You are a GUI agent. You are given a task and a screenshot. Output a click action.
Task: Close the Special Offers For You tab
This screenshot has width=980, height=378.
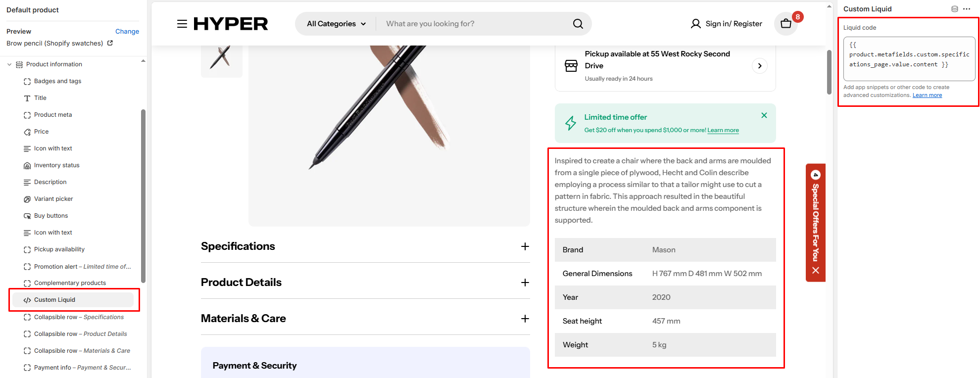point(816,270)
